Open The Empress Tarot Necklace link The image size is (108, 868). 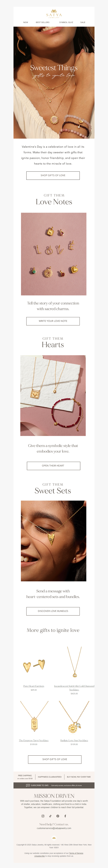(x=34, y=740)
